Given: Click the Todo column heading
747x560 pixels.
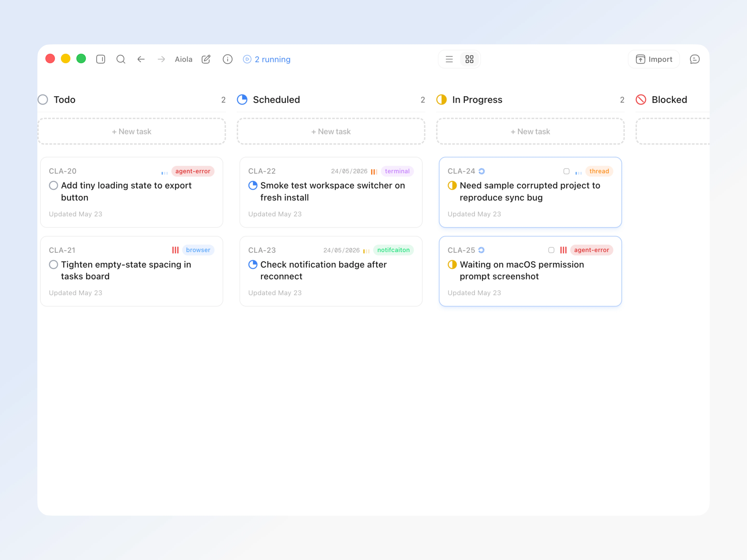Looking at the screenshot, I should tap(64, 100).
